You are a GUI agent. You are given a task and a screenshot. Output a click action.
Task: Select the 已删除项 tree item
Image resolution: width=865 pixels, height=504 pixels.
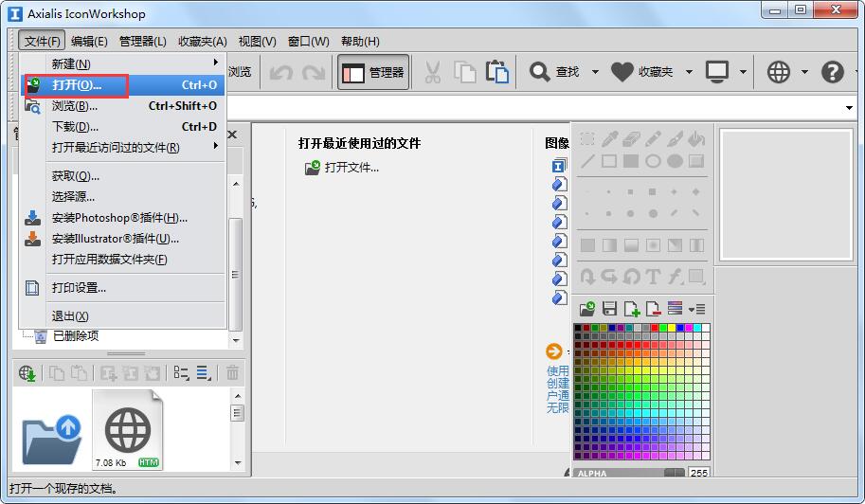click(x=76, y=335)
